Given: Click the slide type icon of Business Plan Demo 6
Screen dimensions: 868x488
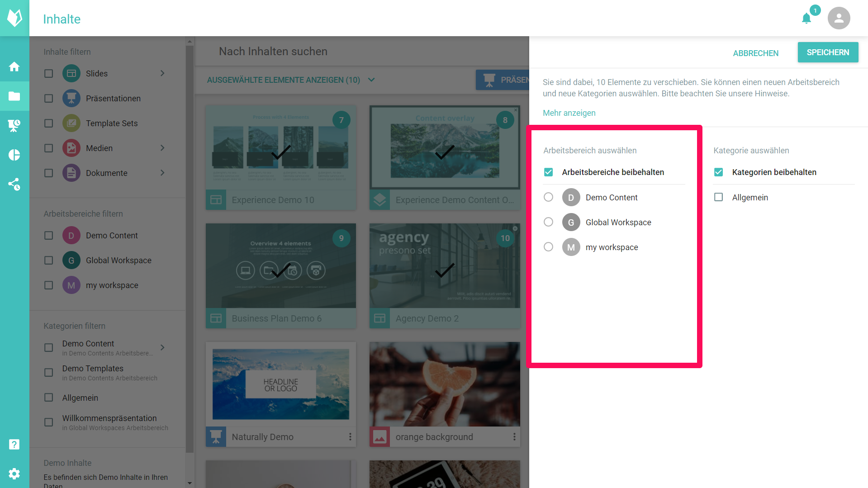Looking at the screenshot, I should pyautogui.click(x=216, y=318).
